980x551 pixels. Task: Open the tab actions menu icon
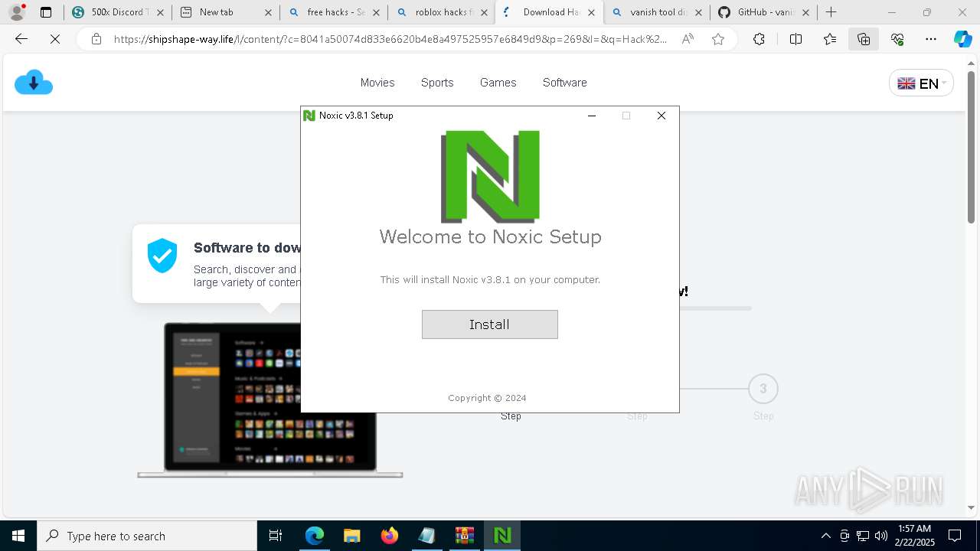point(46,12)
